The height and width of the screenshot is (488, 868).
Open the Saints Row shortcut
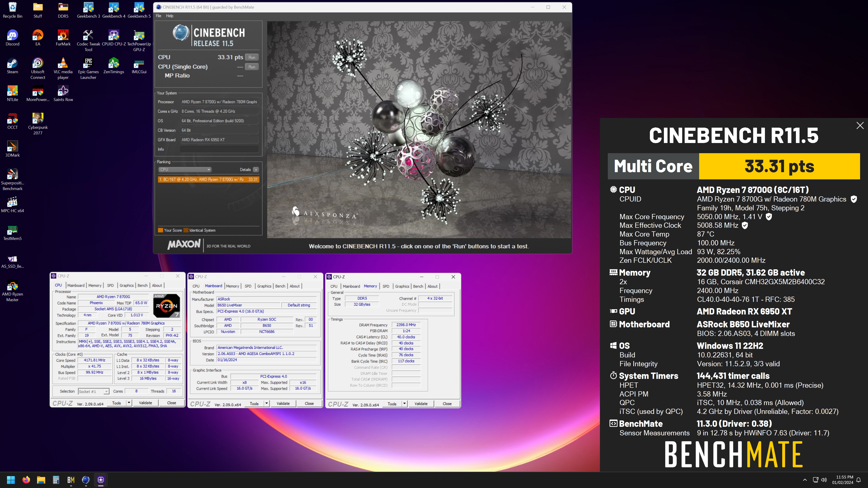pyautogui.click(x=63, y=93)
